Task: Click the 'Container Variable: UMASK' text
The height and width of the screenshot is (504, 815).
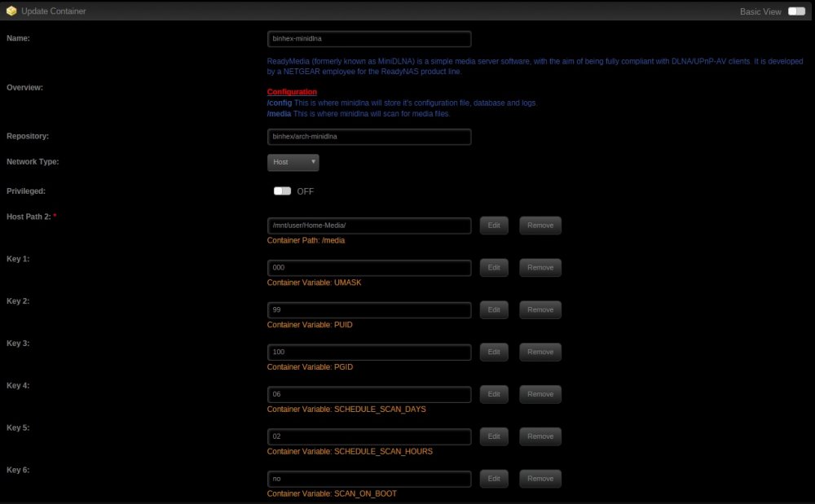Action: pyautogui.click(x=314, y=283)
